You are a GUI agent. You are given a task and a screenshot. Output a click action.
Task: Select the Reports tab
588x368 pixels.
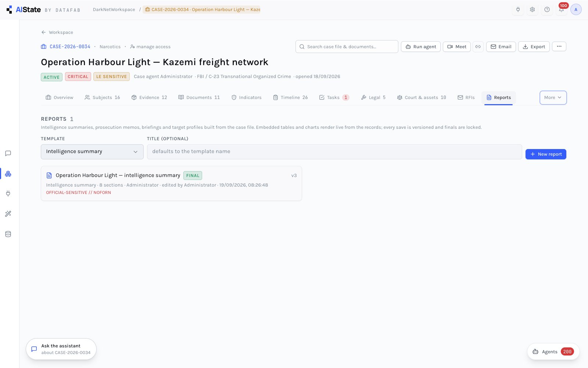tap(499, 98)
